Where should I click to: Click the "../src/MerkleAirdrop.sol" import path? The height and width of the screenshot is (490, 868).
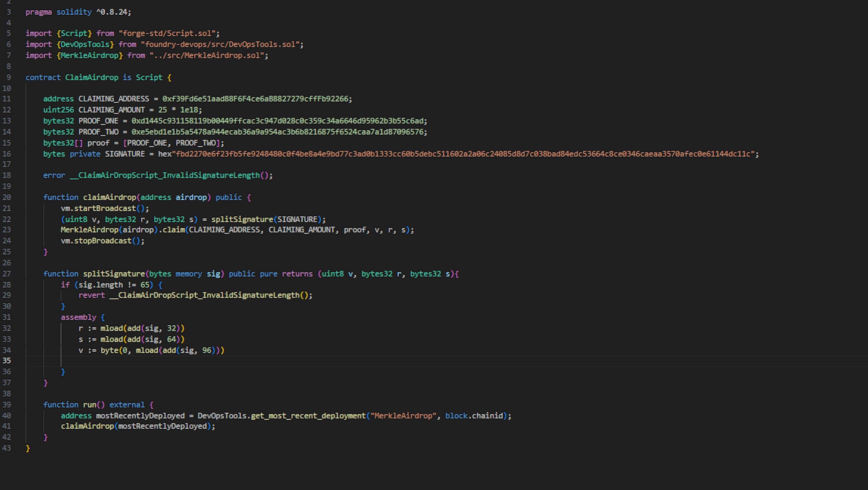tap(207, 56)
